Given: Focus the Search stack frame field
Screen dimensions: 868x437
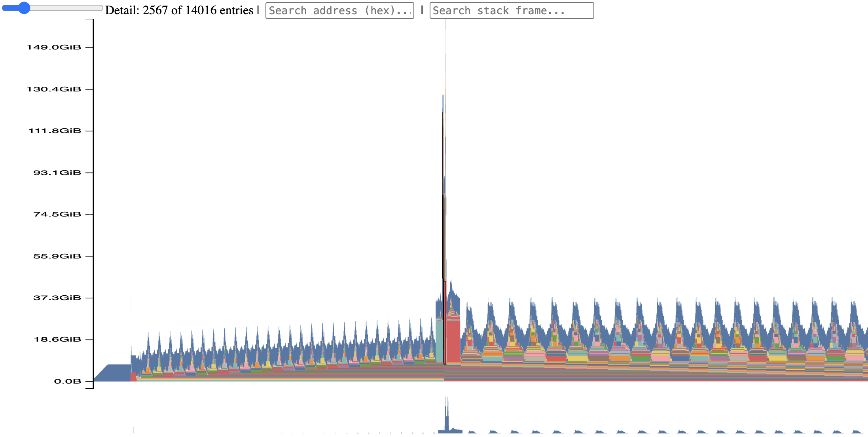Looking at the screenshot, I should 512,11.
